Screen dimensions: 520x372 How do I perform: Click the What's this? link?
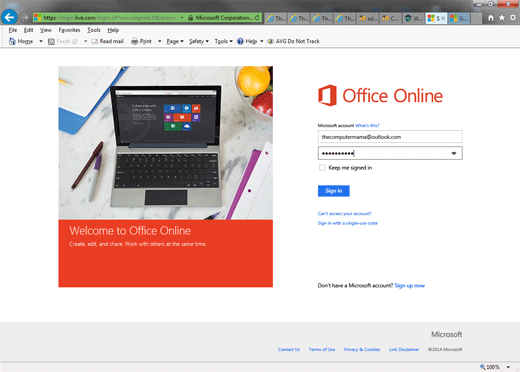click(x=367, y=125)
